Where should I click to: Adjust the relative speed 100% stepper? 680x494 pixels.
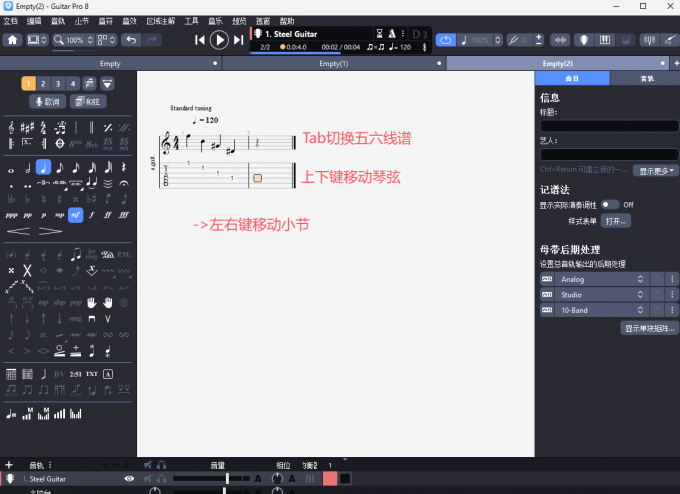click(498, 40)
